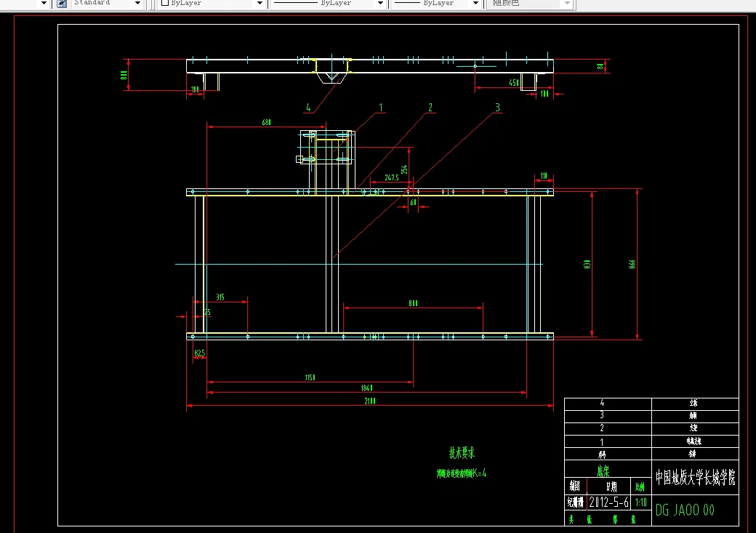This screenshot has height=533, width=756.
Task: Select the 825 dimension text
Action: (200, 353)
